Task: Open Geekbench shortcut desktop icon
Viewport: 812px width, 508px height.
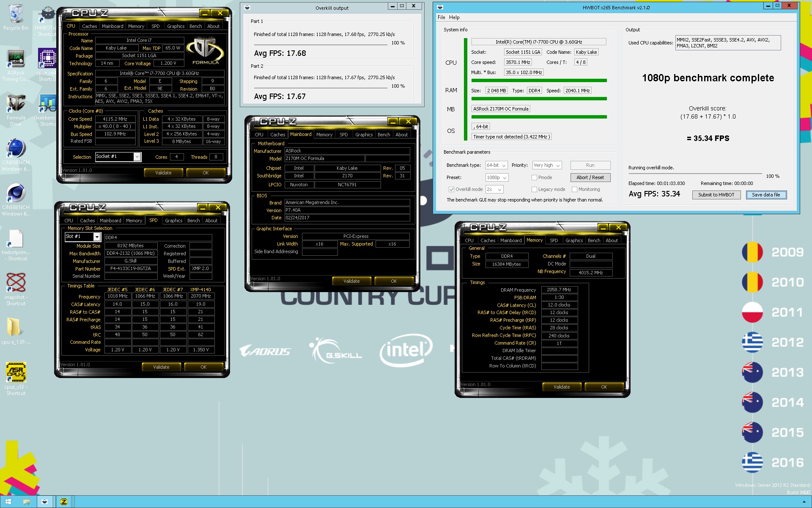Action: click(47, 110)
